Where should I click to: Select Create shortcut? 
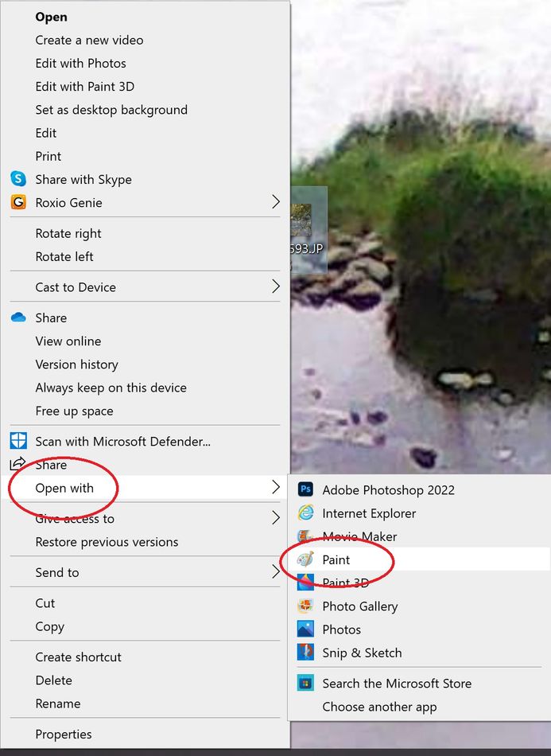click(x=78, y=657)
